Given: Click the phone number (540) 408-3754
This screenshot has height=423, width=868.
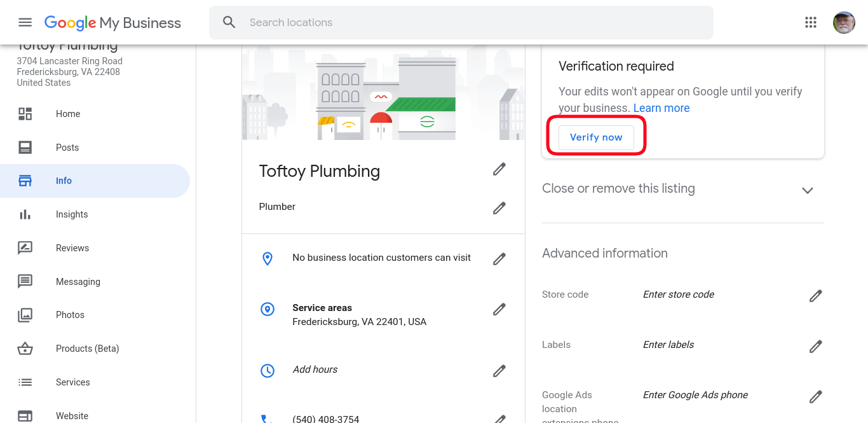Looking at the screenshot, I should [326, 419].
